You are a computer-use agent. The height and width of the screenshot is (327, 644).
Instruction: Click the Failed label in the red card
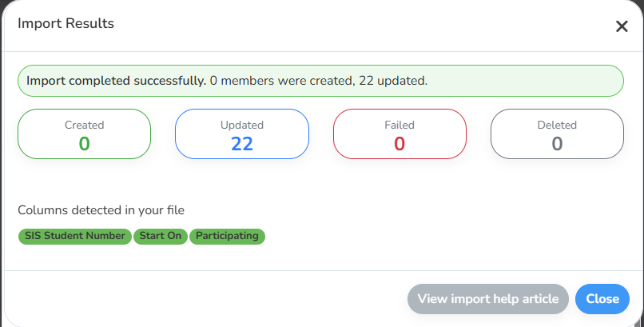click(x=400, y=125)
